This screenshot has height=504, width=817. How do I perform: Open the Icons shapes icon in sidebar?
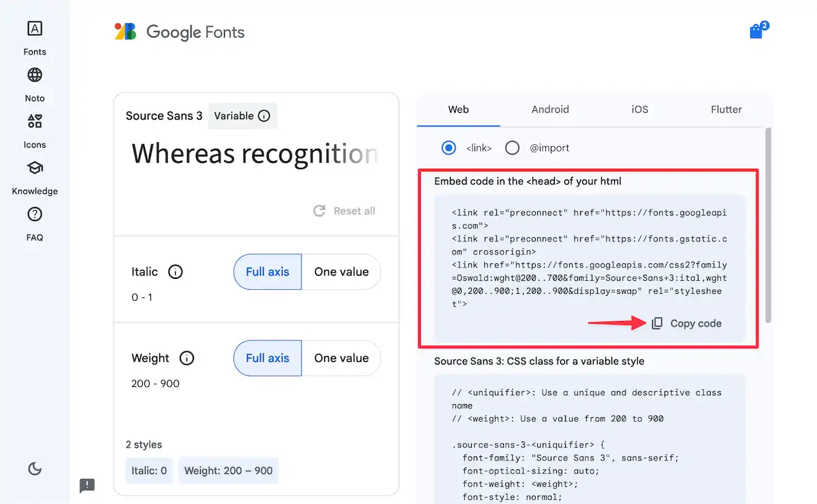(35, 121)
